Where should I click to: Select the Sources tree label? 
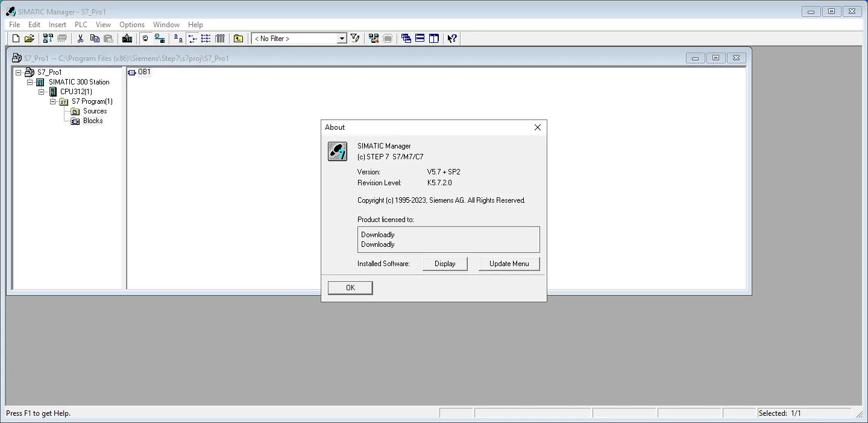(x=95, y=111)
